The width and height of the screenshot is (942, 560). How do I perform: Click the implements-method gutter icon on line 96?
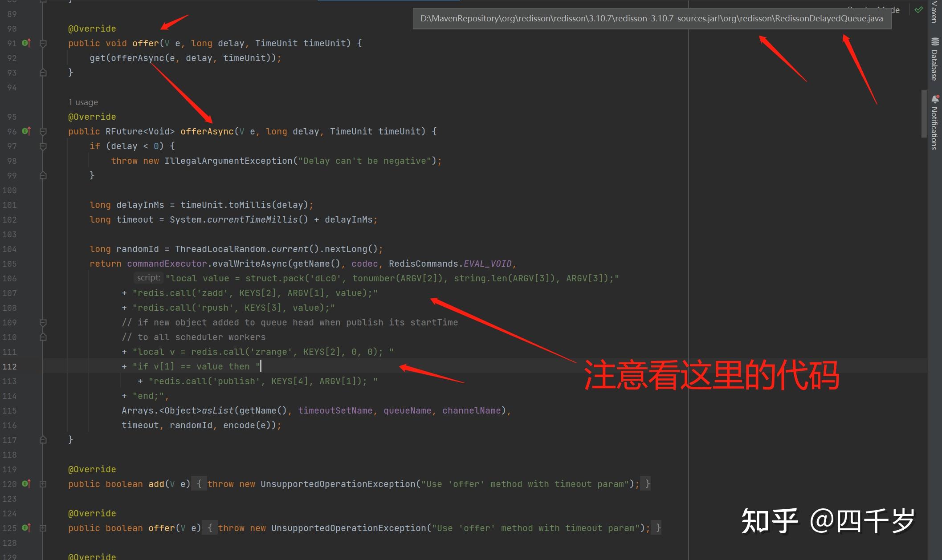[26, 131]
